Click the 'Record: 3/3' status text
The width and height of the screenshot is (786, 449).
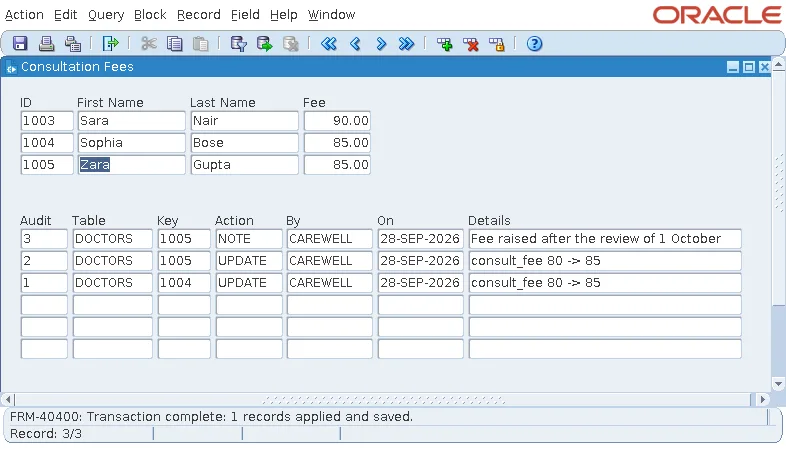[46, 434]
